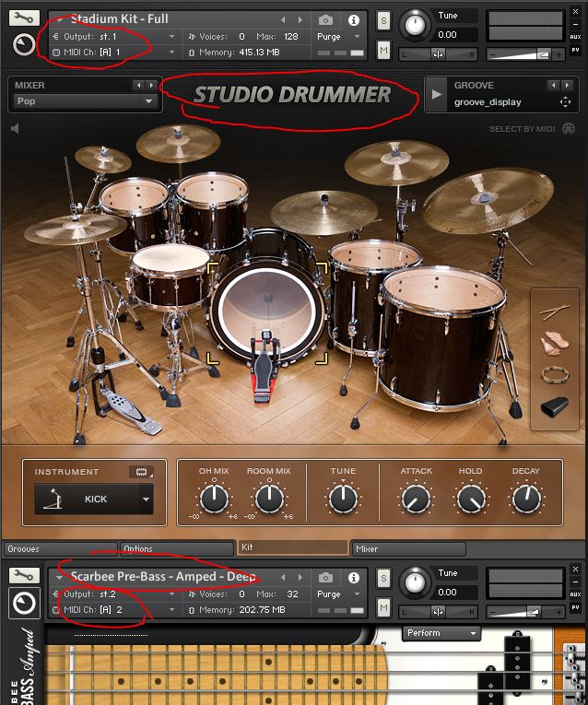The height and width of the screenshot is (705, 588).
Task: Collapse Scarbee Pre-Bass header triangle
Action: [x=59, y=577]
